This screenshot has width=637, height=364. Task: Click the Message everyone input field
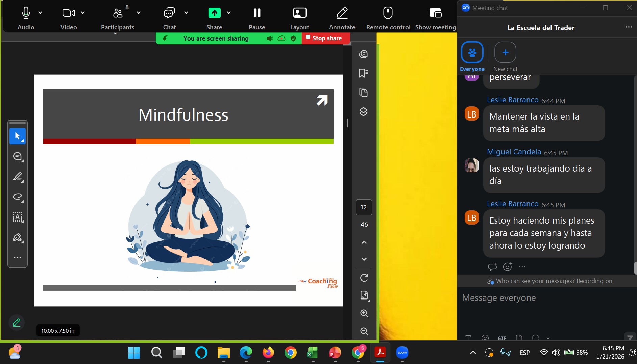[x=541, y=298]
